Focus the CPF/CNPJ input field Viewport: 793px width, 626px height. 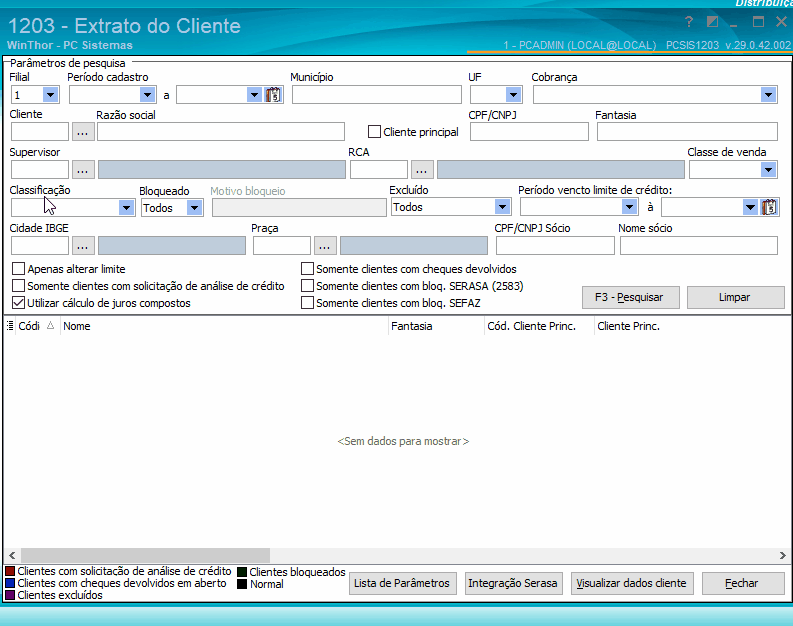point(530,132)
